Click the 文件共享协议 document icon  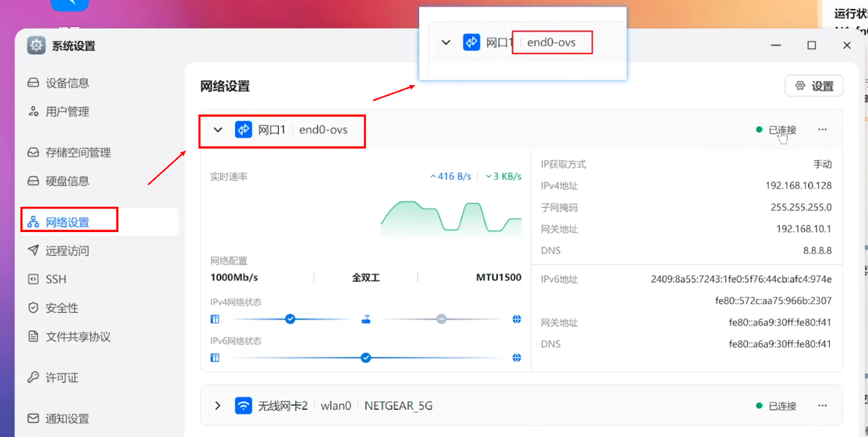click(33, 336)
